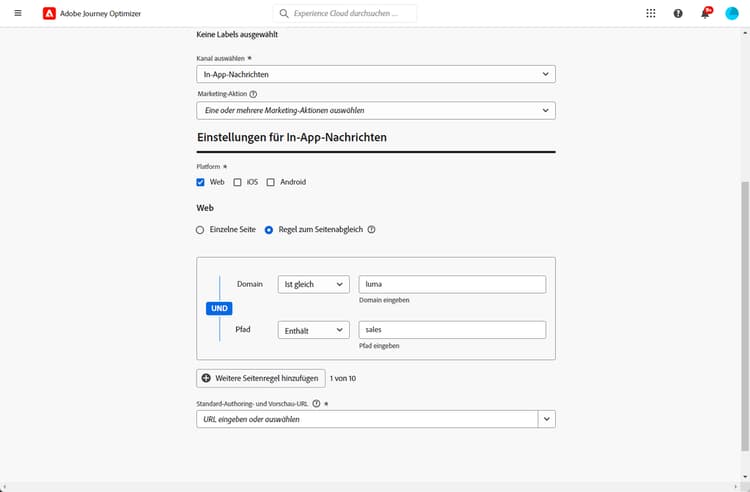Open the Domain operator dropdown 'Ist gleich'
This screenshot has width=750, height=492.
[x=313, y=284]
